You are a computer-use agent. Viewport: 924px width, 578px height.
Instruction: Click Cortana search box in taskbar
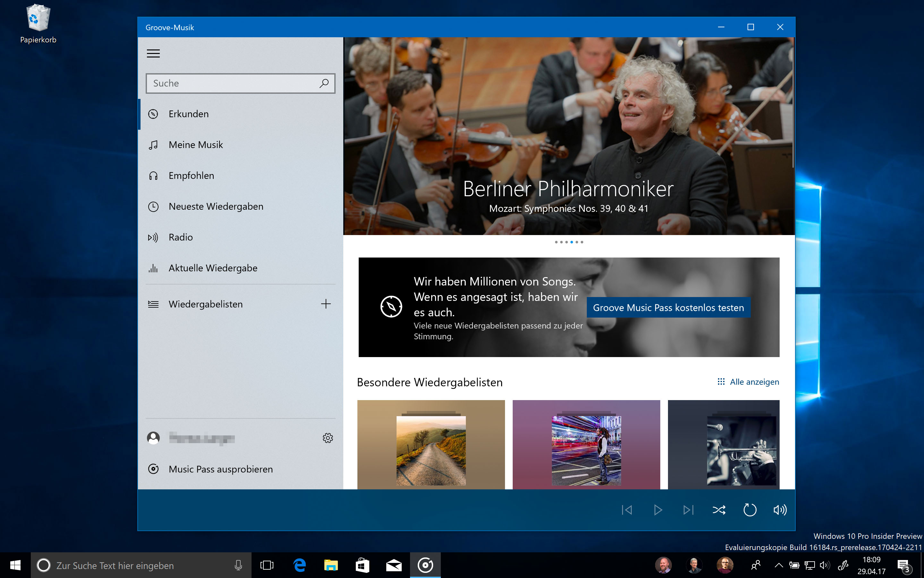[141, 565]
